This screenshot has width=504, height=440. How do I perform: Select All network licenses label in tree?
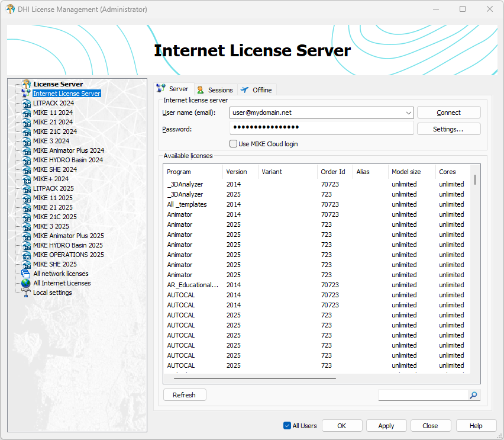61,274
